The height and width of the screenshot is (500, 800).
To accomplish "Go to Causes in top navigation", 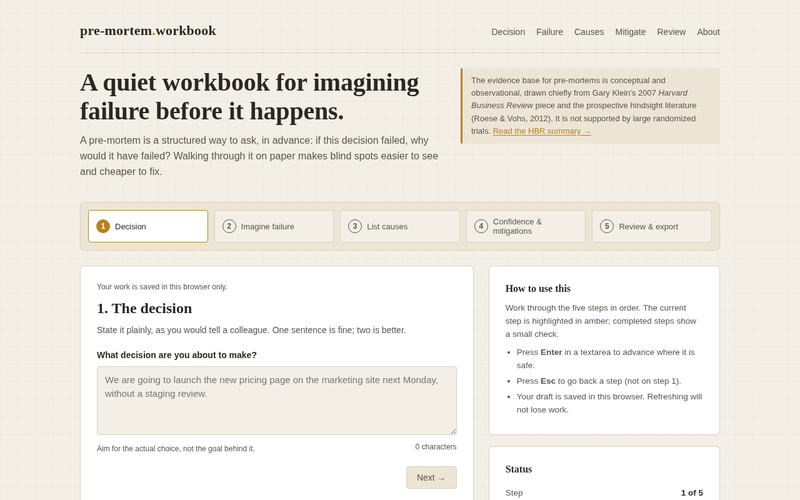I will tap(589, 32).
